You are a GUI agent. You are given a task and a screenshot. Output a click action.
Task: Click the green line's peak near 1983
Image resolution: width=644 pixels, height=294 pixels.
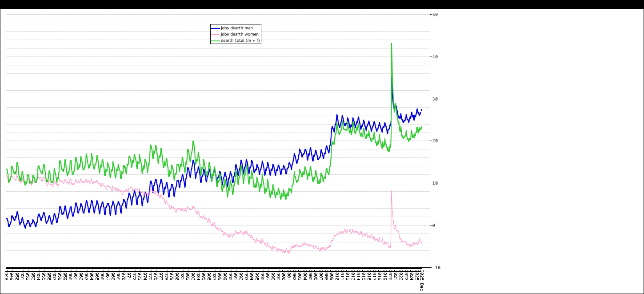click(x=193, y=141)
